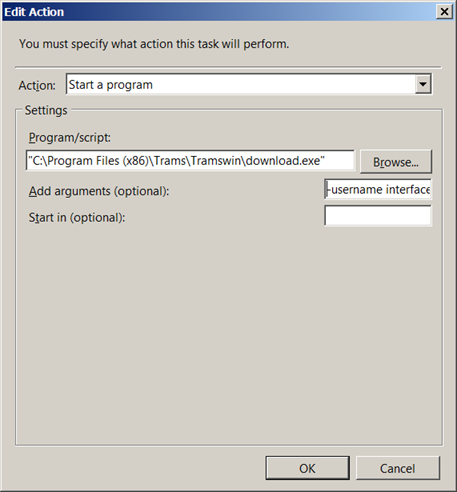The image size is (457, 492).
Task: Cancel editing the action
Action: pos(398,468)
